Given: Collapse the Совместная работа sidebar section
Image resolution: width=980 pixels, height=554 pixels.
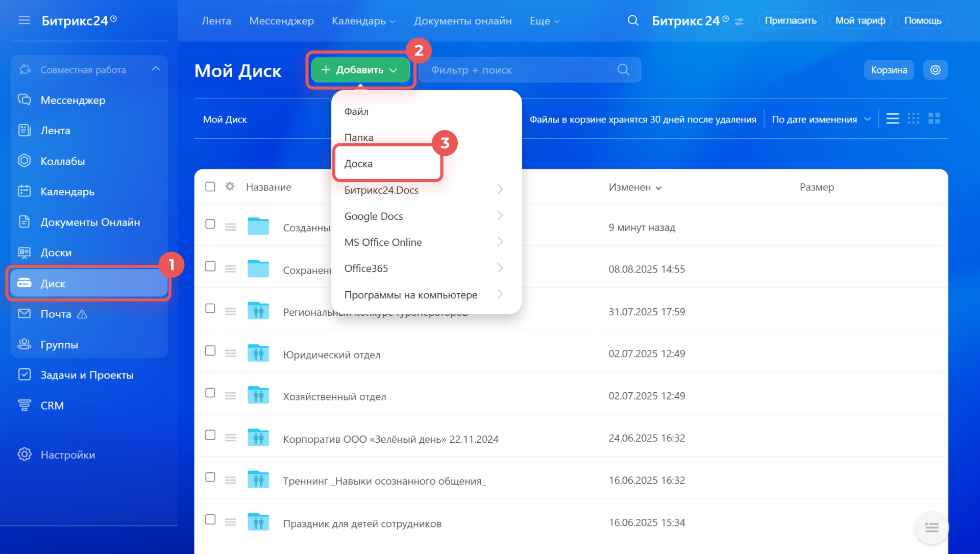Looking at the screenshot, I should pyautogui.click(x=156, y=69).
